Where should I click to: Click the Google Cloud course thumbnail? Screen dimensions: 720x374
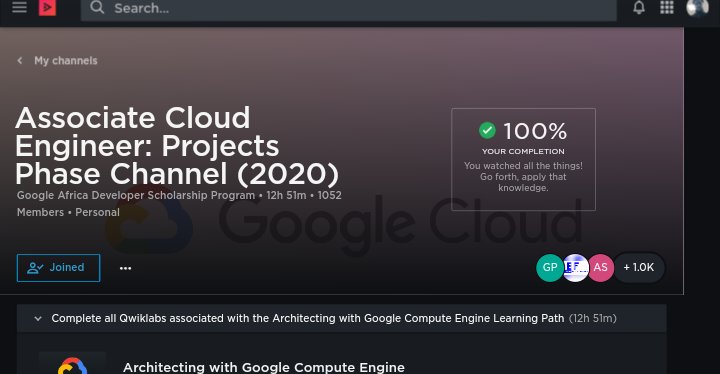(x=73, y=364)
